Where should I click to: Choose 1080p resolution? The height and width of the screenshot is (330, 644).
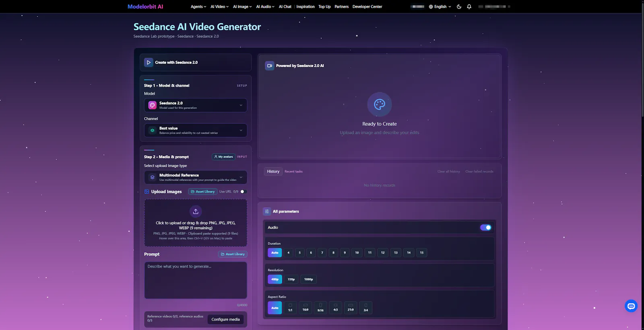(308, 279)
